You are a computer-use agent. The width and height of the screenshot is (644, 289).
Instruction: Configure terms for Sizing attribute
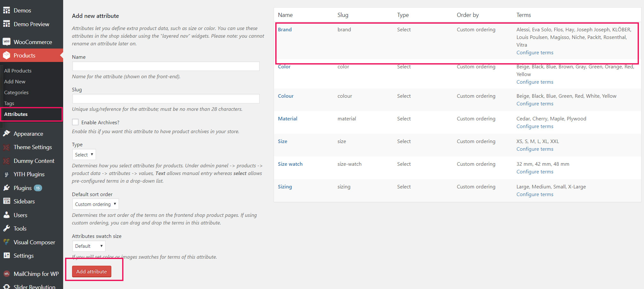click(x=535, y=194)
